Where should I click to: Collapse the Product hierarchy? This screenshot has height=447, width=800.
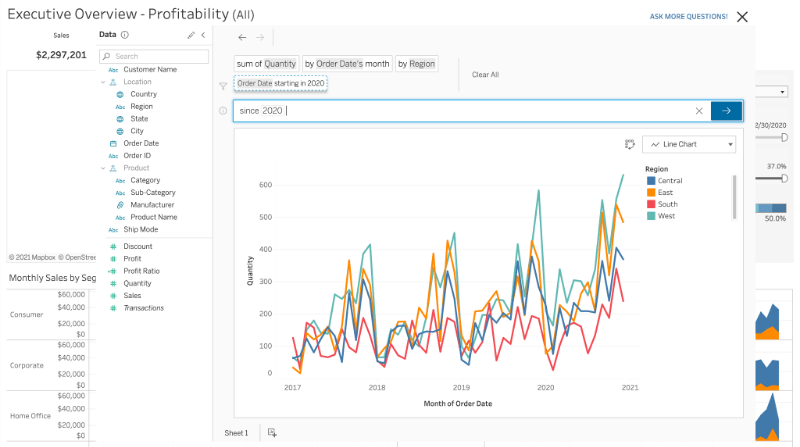pos(103,168)
